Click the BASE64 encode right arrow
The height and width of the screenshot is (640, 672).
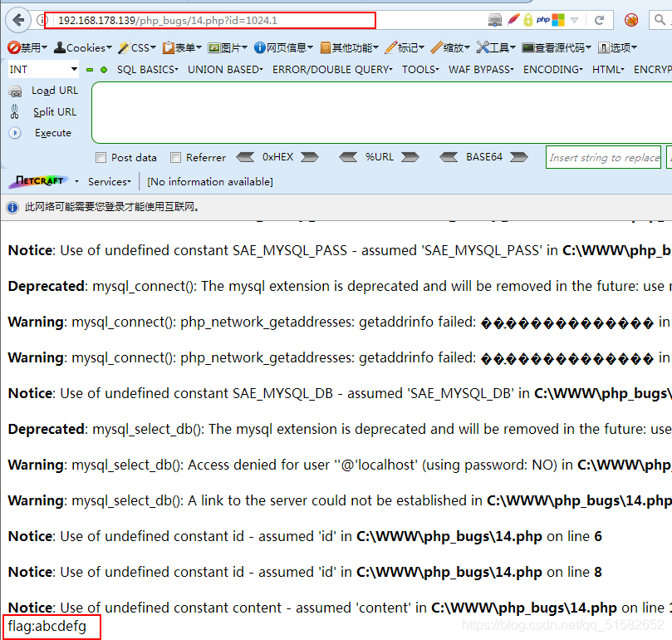(519, 157)
